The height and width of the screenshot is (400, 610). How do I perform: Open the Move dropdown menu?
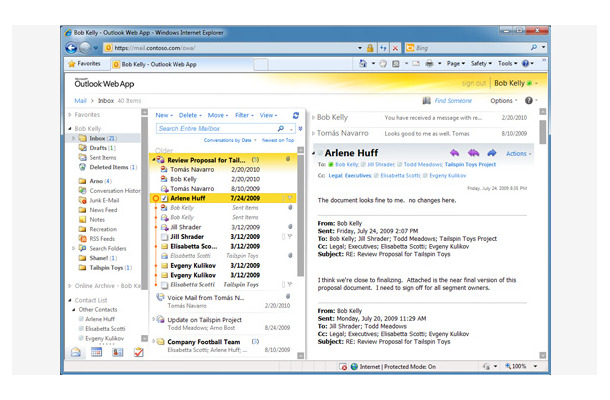[218, 115]
